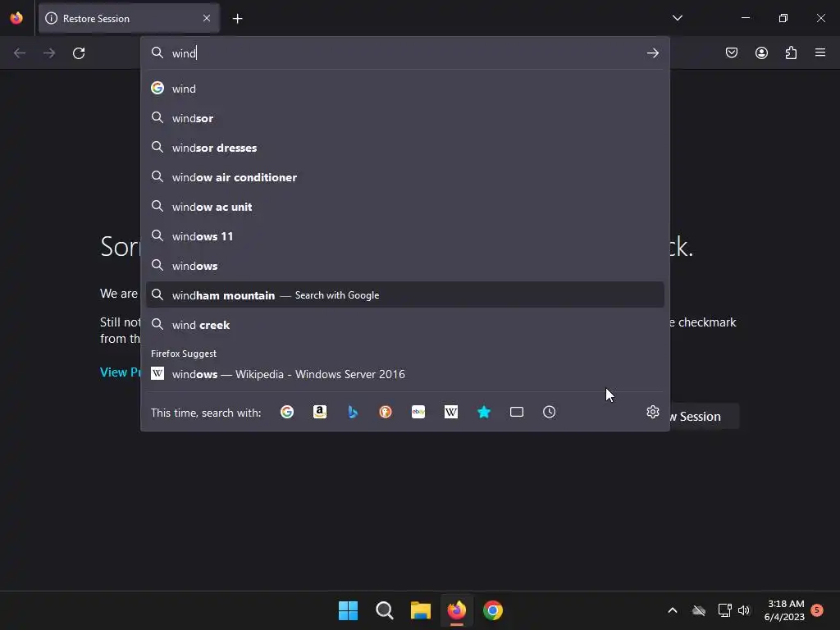Open the list all tabs dropdown
Image resolution: width=840 pixels, height=630 pixels.
(x=677, y=18)
